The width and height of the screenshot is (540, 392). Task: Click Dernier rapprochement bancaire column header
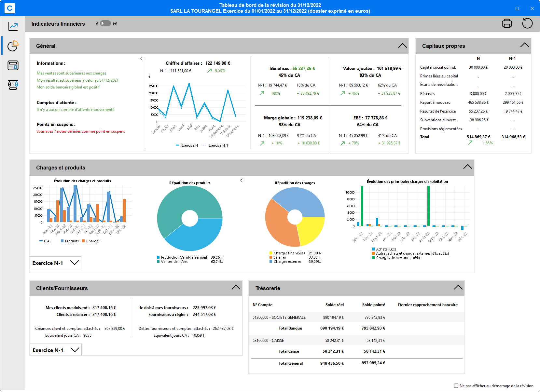point(428,305)
